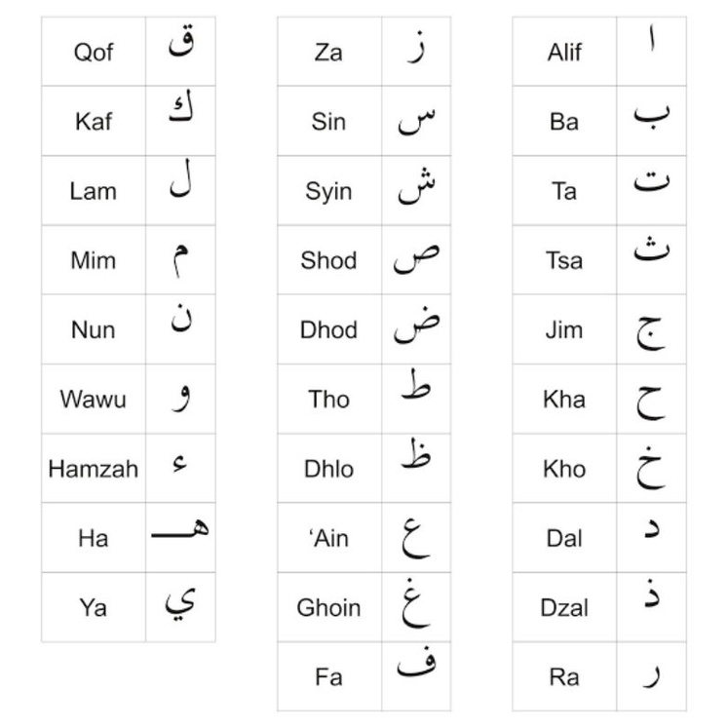Select the "Ghoin" label cell
The width and height of the screenshot is (728, 728).
[328, 607]
